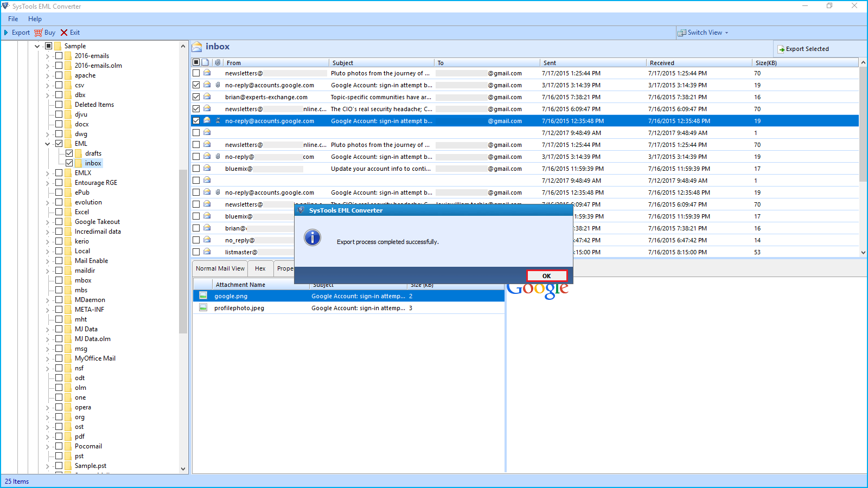Click the drafts folder icon
Viewport: 868px width, 488px height.
click(78, 153)
